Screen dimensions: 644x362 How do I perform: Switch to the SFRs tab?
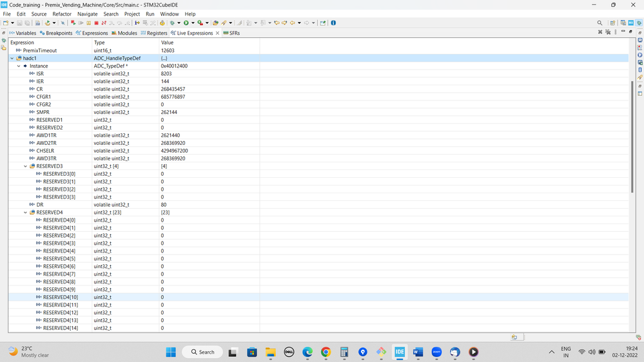pos(231,33)
